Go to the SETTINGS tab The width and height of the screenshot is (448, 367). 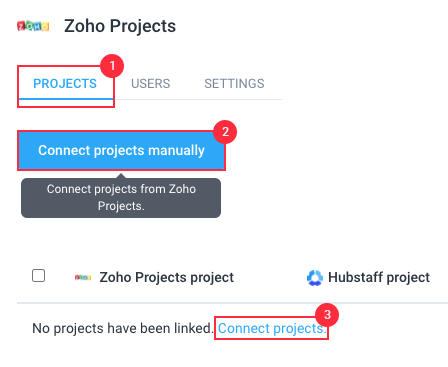point(234,84)
